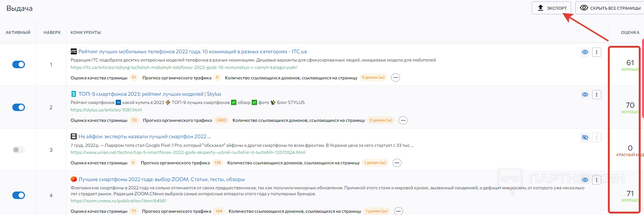The width and height of the screenshot is (644, 215).
Task: Click the score 71 in Оценка column
Action: click(630, 193)
